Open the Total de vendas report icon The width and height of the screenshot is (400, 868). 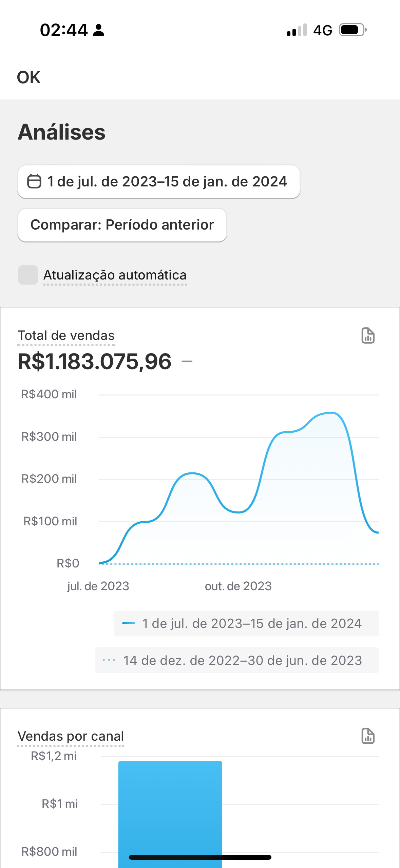368,336
